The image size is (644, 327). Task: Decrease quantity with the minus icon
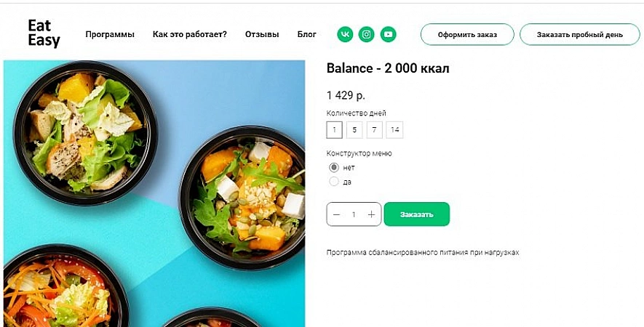click(336, 214)
